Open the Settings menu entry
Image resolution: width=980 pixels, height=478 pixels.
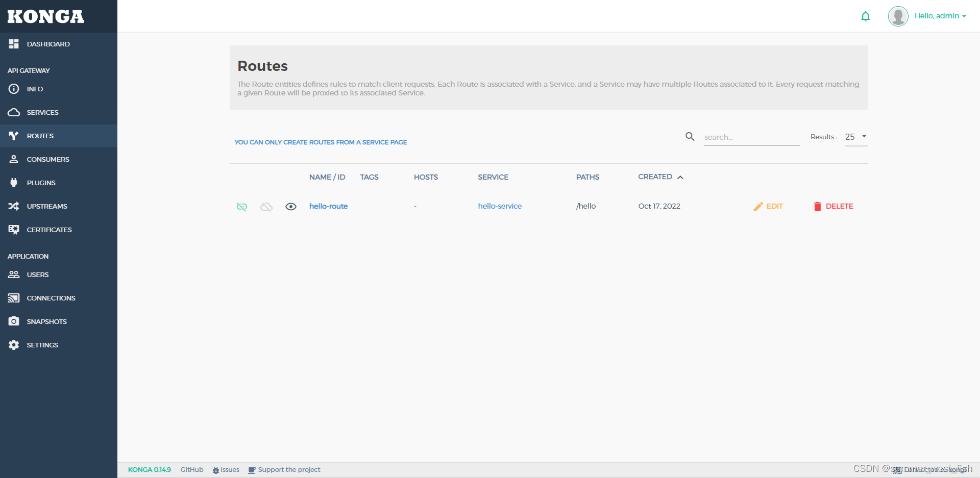(x=42, y=345)
